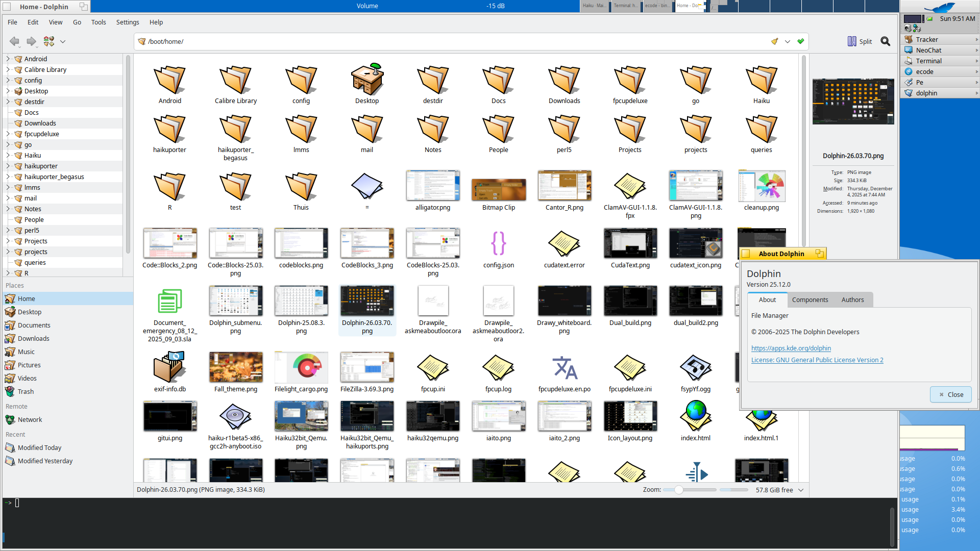Screen dimensions: 980x551
Task: Switch to the Authors tab
Action: point(852,299)
